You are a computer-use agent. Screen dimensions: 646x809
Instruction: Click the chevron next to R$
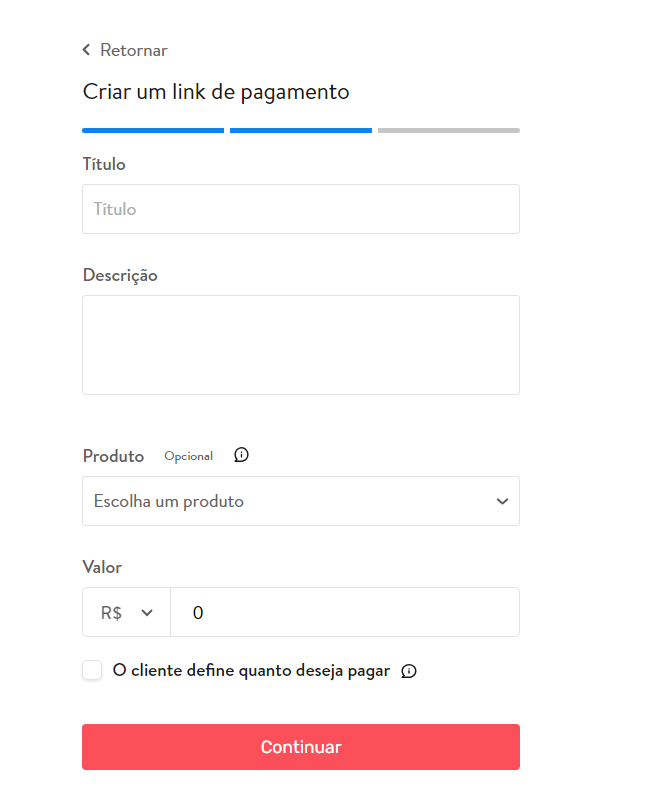pyautogui.click(x=147, y=613)
